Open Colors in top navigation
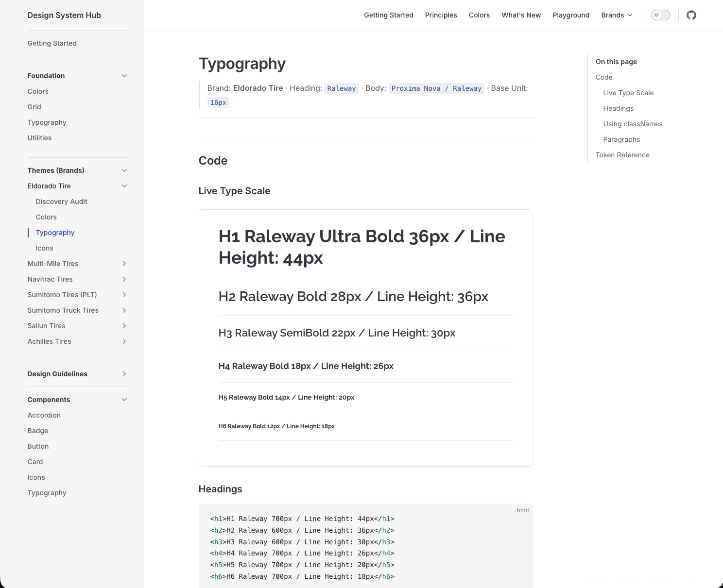This screenshot has height=588, width=723. [480, 15]
